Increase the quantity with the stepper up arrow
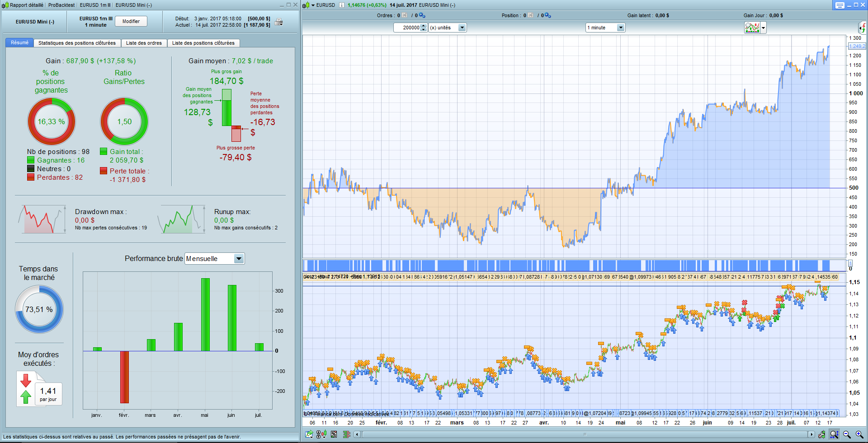 pos(424,26)
